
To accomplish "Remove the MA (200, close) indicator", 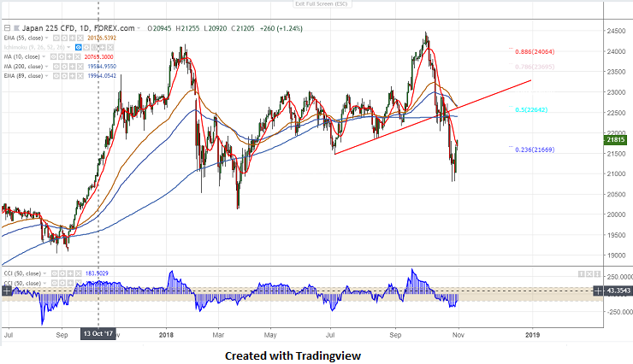I will coord(80,67).
